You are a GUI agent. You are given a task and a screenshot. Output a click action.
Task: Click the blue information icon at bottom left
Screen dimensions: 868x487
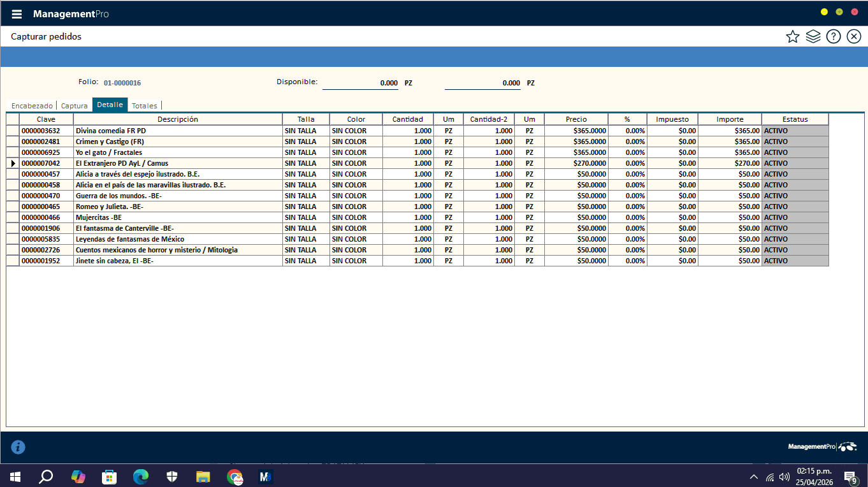point(18,447)
